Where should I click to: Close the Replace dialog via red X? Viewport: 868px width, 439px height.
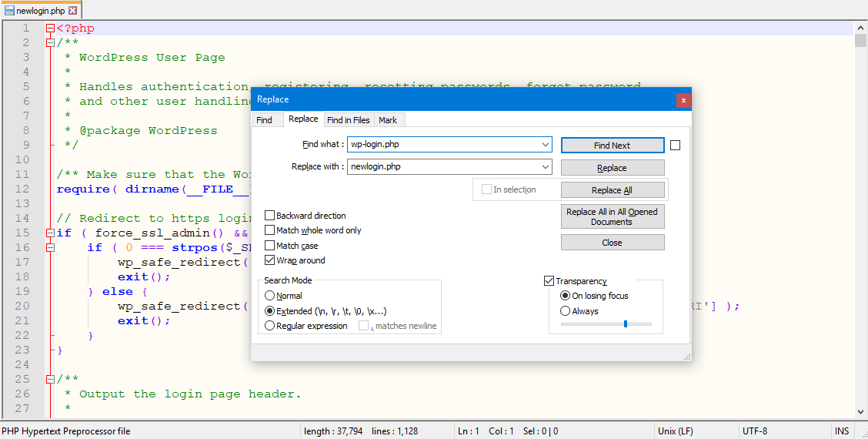[683, 100]
